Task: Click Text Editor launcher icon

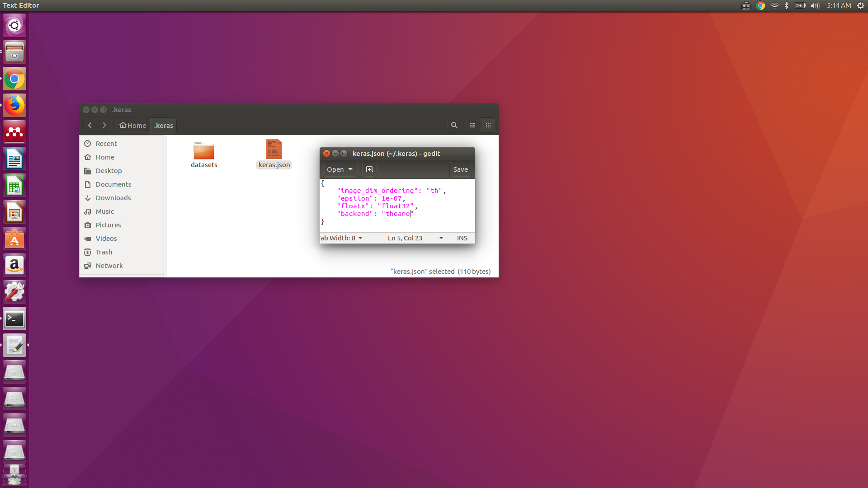Action: [x=14, y=346]
